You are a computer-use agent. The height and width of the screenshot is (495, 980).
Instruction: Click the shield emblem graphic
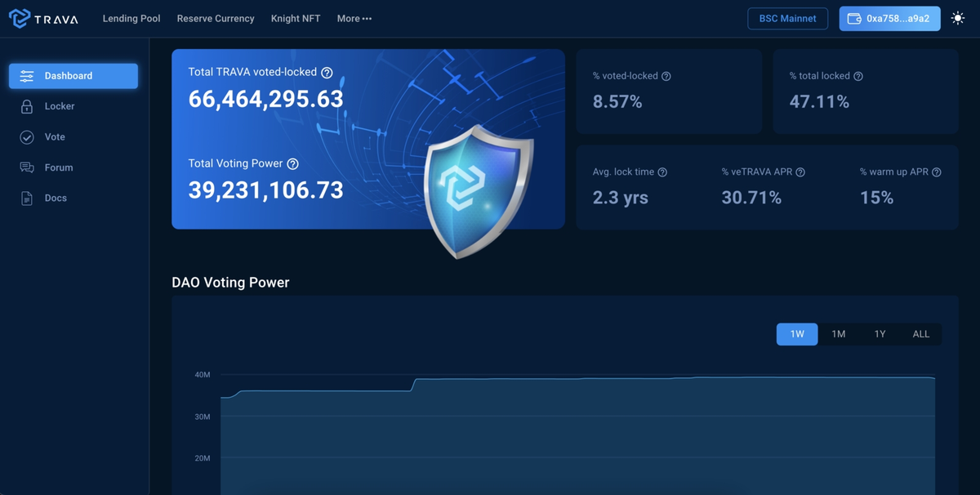tap(479, 192)
